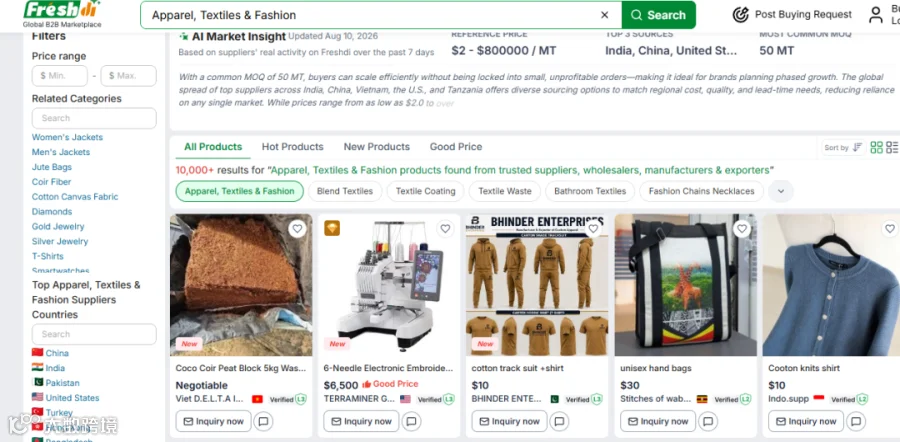
Task: Open Gold Jewelry category
Action: coord(58,227)
